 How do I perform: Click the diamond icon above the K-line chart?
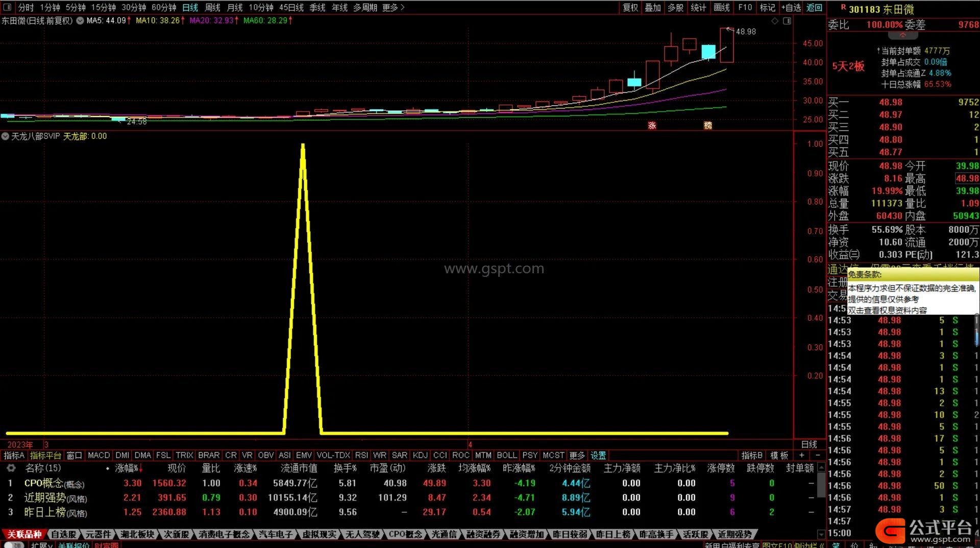tap(775, 21)
